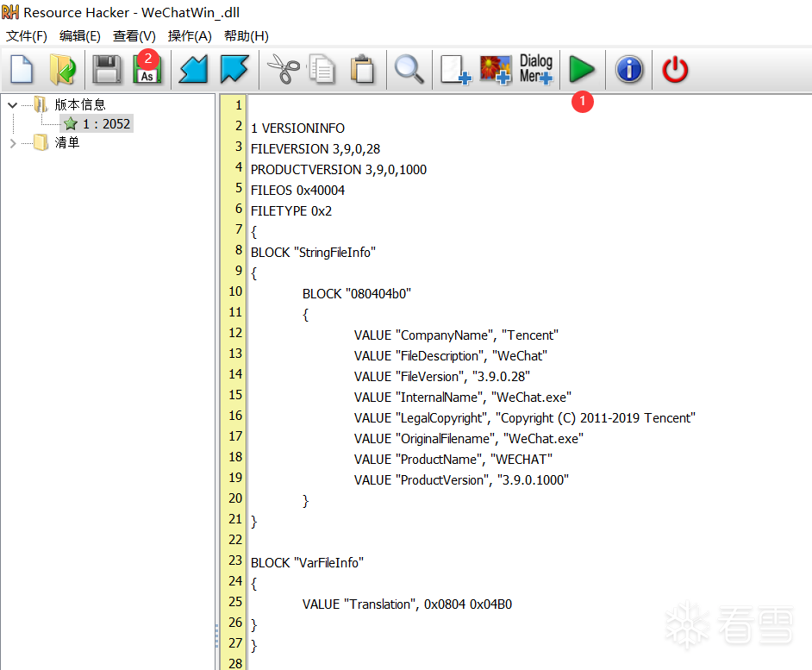
Task: Copy selection using the copy pages icon
Action: click(322, 70)
